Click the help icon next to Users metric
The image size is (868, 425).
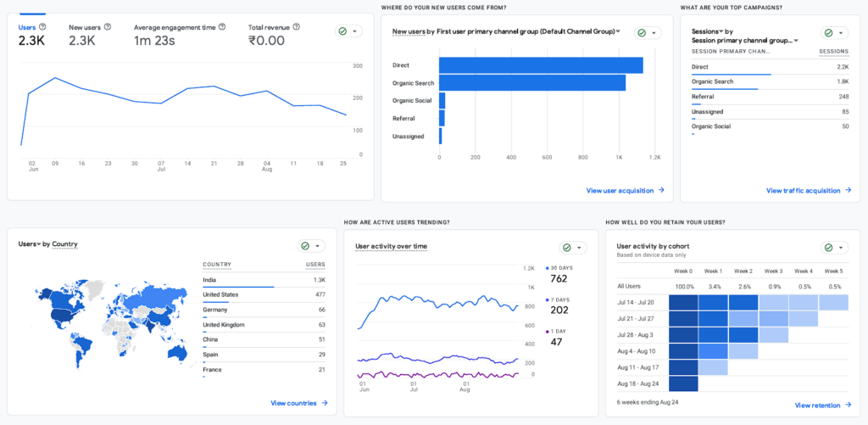pyautogui.click(x=42, y=26)
